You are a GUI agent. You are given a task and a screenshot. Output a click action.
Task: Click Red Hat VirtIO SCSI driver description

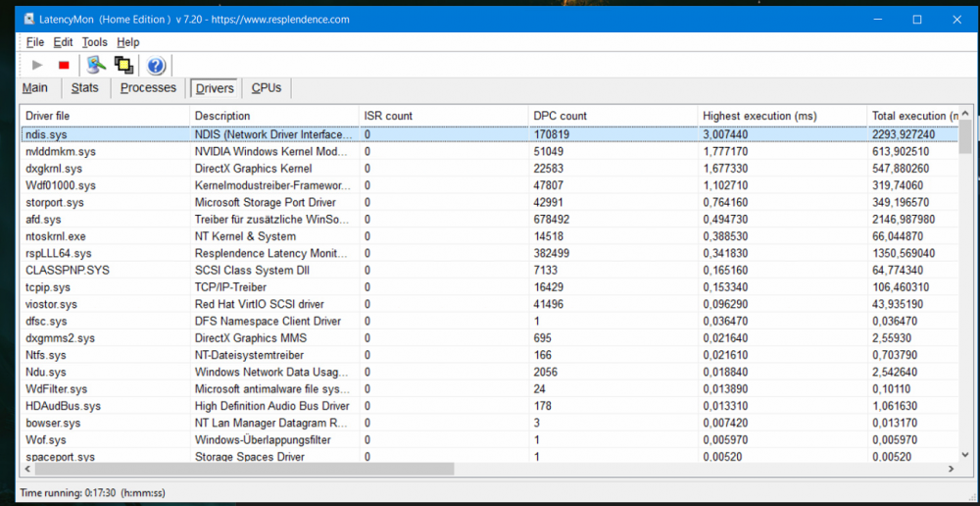260,304
